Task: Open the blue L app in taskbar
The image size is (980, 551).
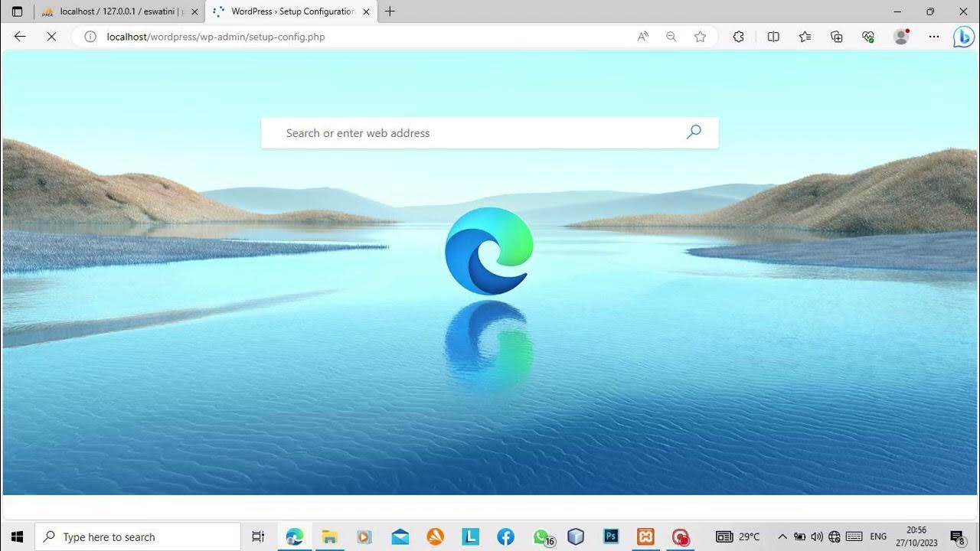Action: click(470, 537)
